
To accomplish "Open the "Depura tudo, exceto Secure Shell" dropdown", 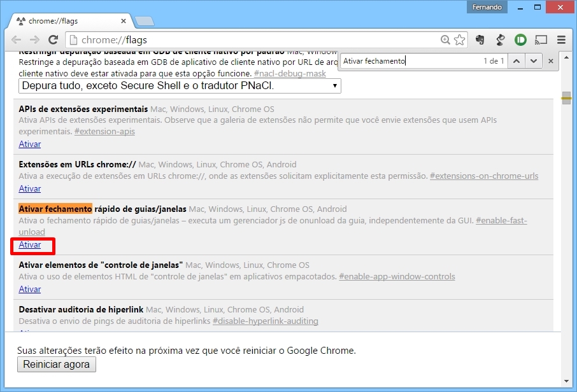I will pos(180,86).
